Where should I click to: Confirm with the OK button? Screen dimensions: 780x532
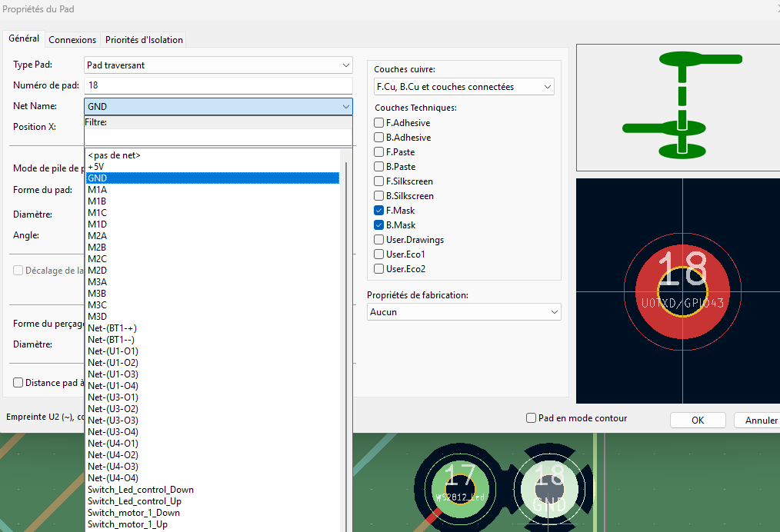click(x=698, y=420)
